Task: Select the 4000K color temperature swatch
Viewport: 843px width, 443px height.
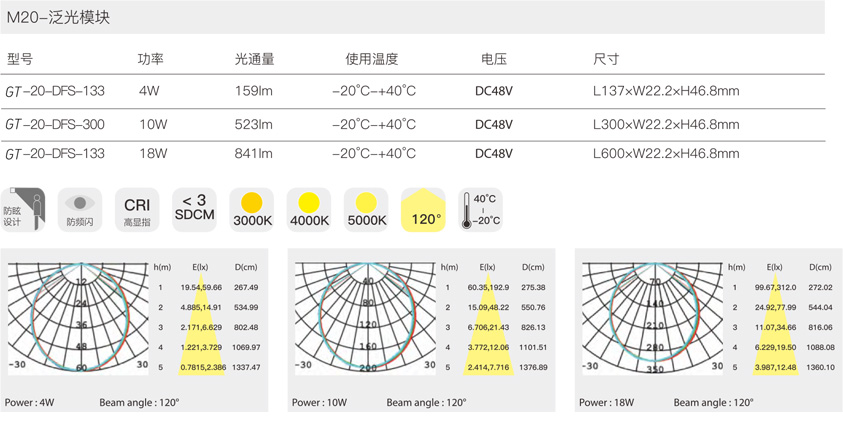Action: pos(308,209)
